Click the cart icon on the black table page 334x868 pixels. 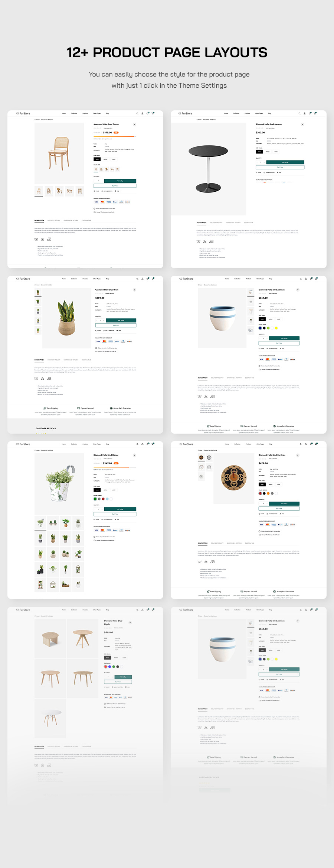315,113
